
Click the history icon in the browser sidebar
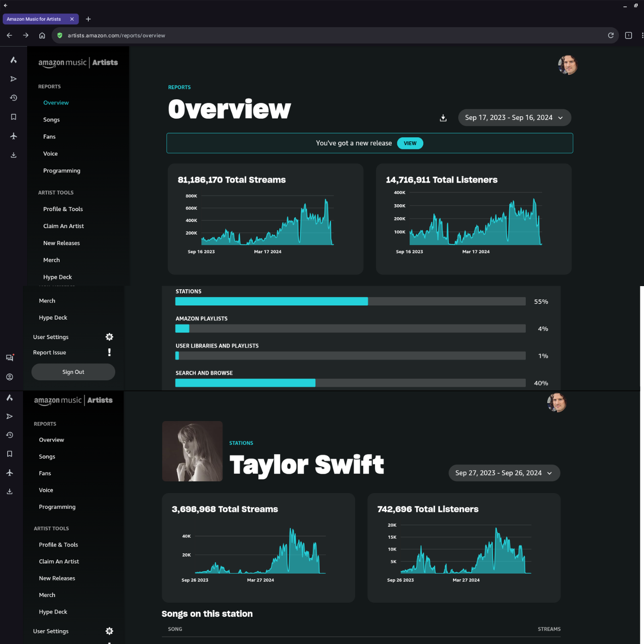click(13, 98)
